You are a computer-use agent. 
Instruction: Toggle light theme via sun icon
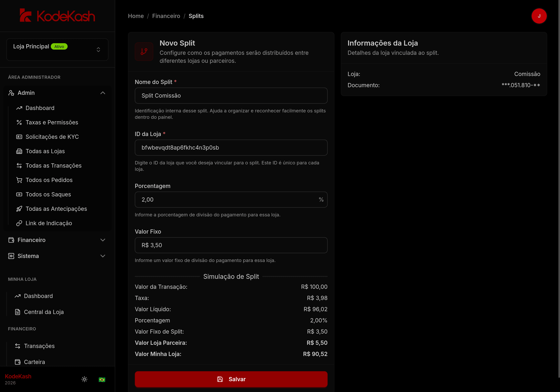coord(84,379)
